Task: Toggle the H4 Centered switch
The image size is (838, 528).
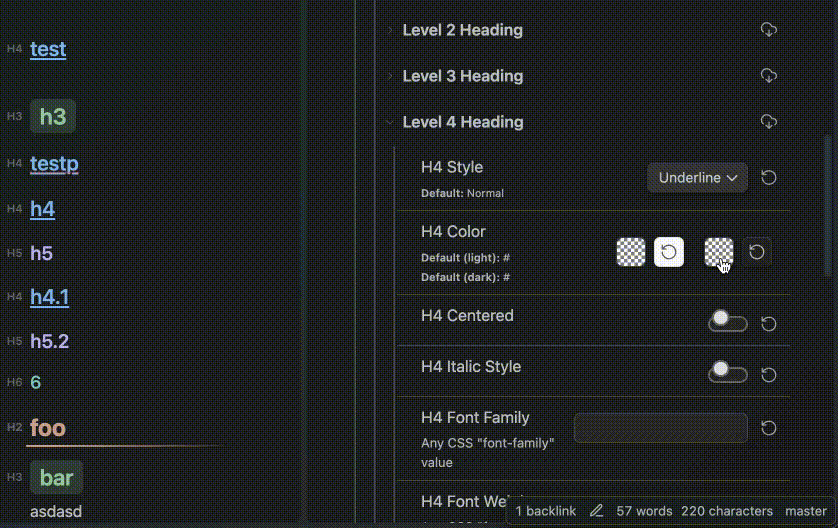Action: [x=727, y=322]
